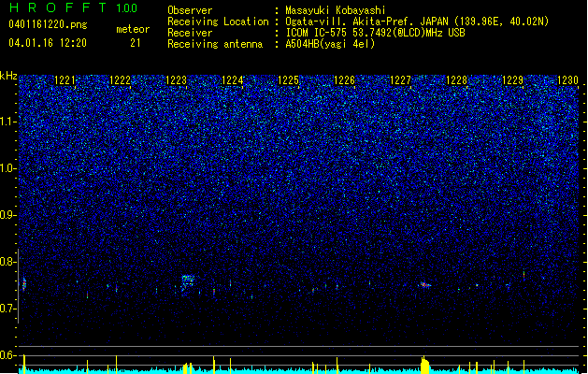Select the file name 0401161220.png
Image resolution: width=588 pixels, height=374 pixels.
(x=48, y=24)
